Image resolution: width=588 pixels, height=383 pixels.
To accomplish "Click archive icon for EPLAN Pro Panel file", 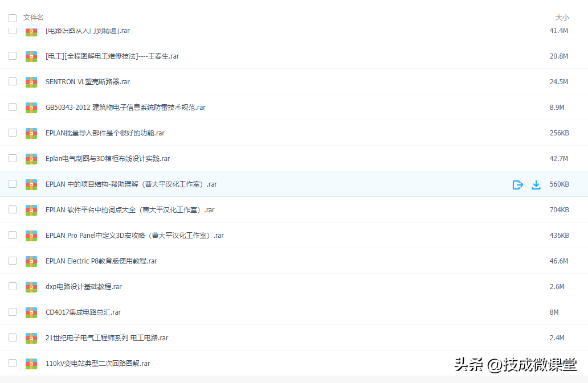I will tap(31, 236).
